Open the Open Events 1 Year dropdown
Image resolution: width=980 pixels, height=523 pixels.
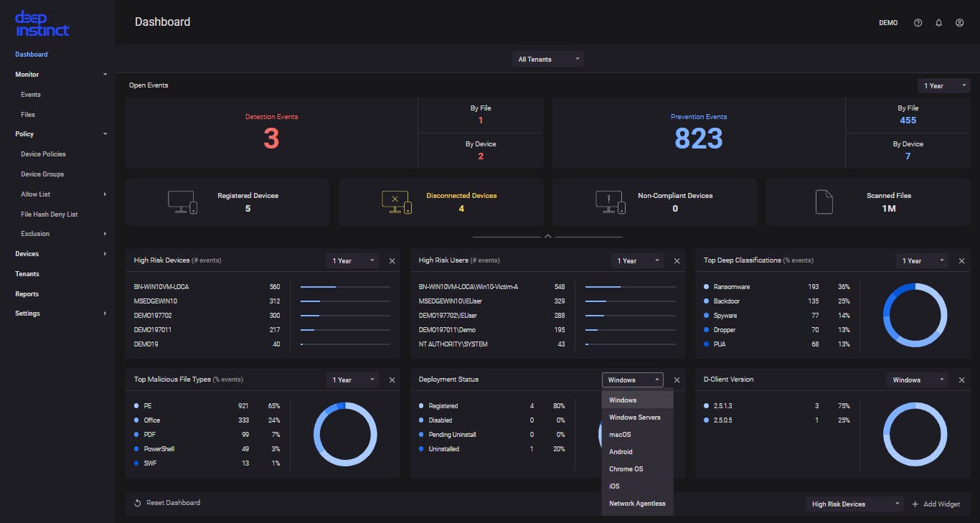pos(943,86)
